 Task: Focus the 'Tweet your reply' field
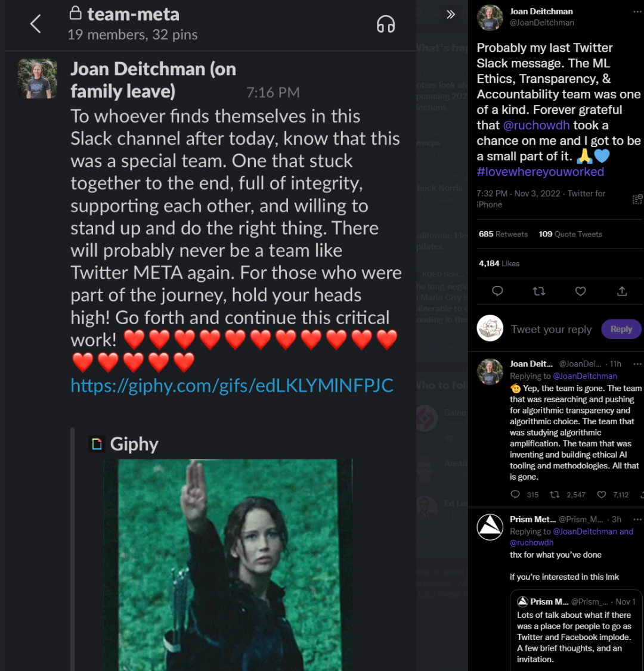[x=551, y=330]
